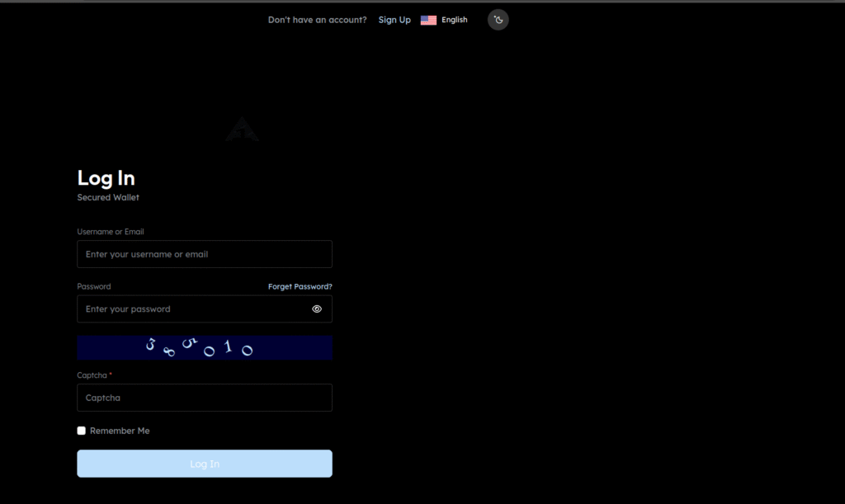Click the Don't have an account text
The image size is (845, 504).
(317, 19)
